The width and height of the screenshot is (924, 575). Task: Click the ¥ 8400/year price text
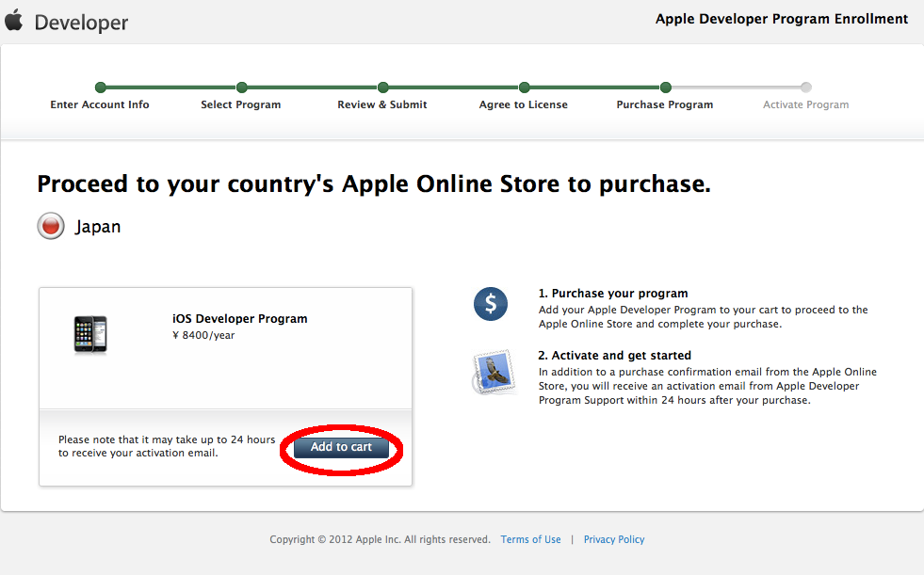click(203, 335)
